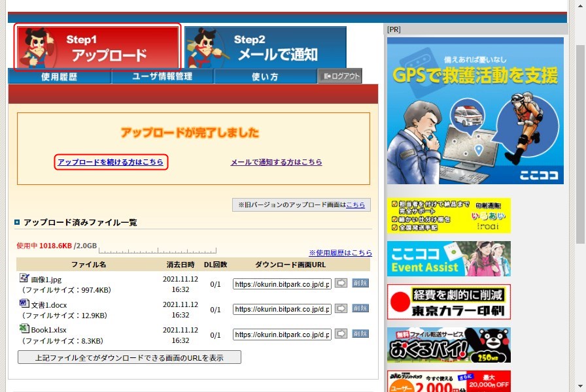586x392 pixels.
Task: Click the Book1.xlsx Excel file icon
Action: coord(25,329)
